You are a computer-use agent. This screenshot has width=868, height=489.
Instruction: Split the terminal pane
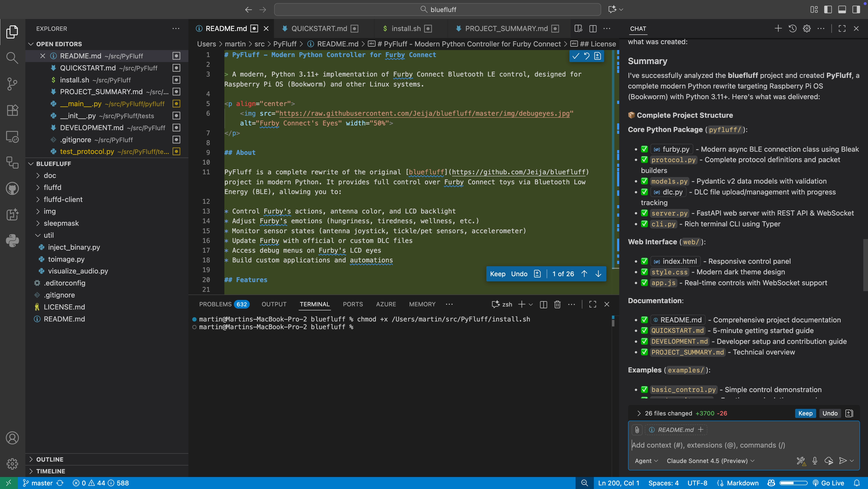pos(543,304)
